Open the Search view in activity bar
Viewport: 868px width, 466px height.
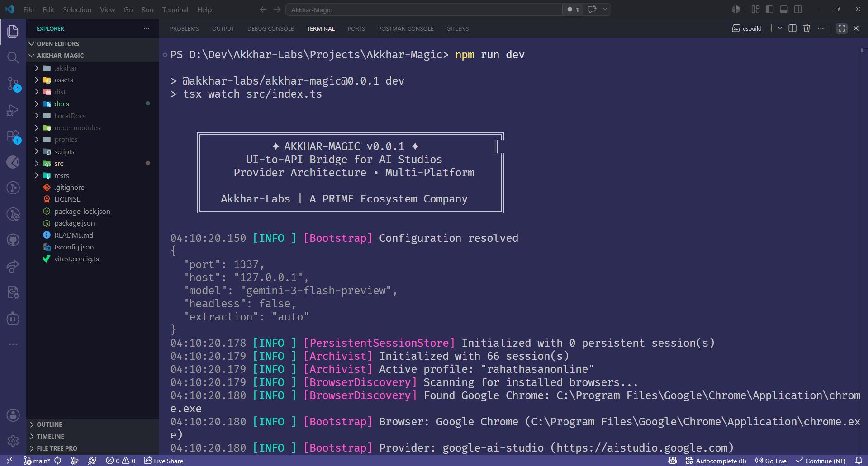pyautogui.click(x=13, y=57)
